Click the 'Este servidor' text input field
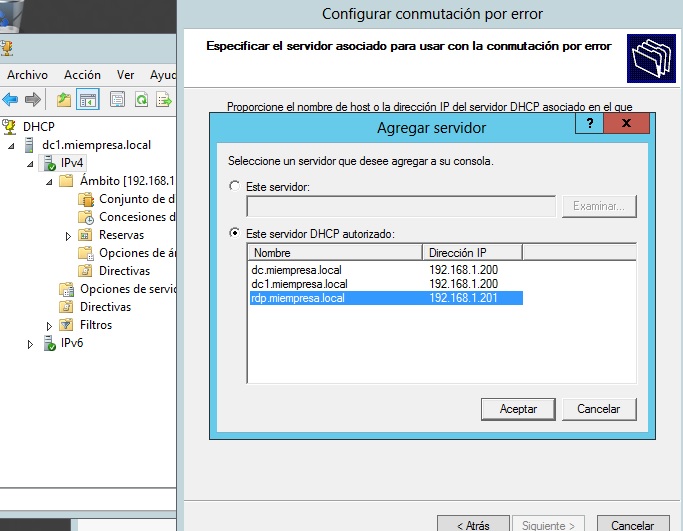This screenshot has width=683, height=531. [x=400, y=207]
